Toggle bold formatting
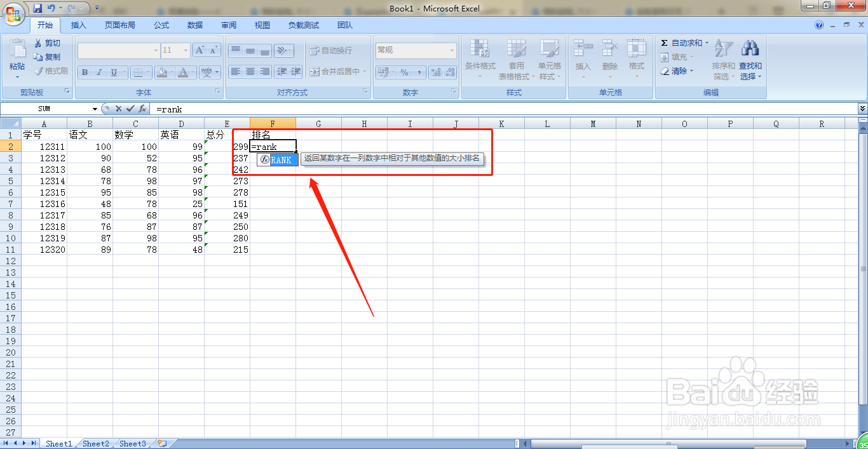Image resolution: width=868 pixels, height=449 pixels. (x=84, y=72)
